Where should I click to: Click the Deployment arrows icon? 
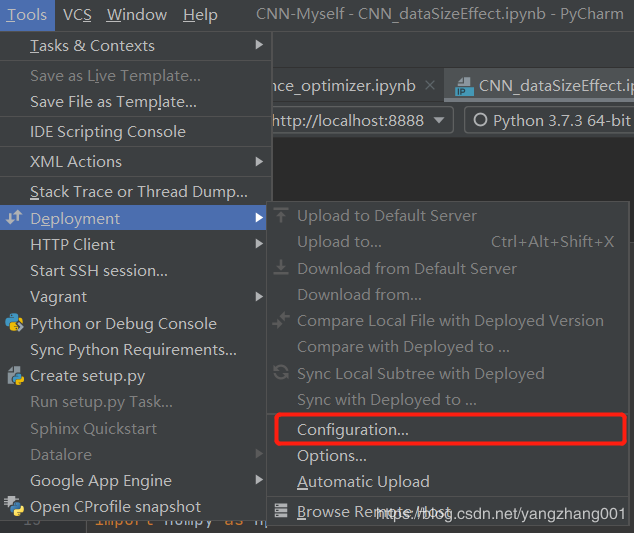point(14,218)
